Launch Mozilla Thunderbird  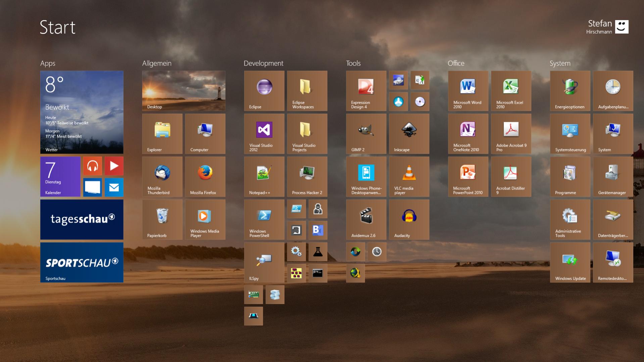tap(162, 176)
